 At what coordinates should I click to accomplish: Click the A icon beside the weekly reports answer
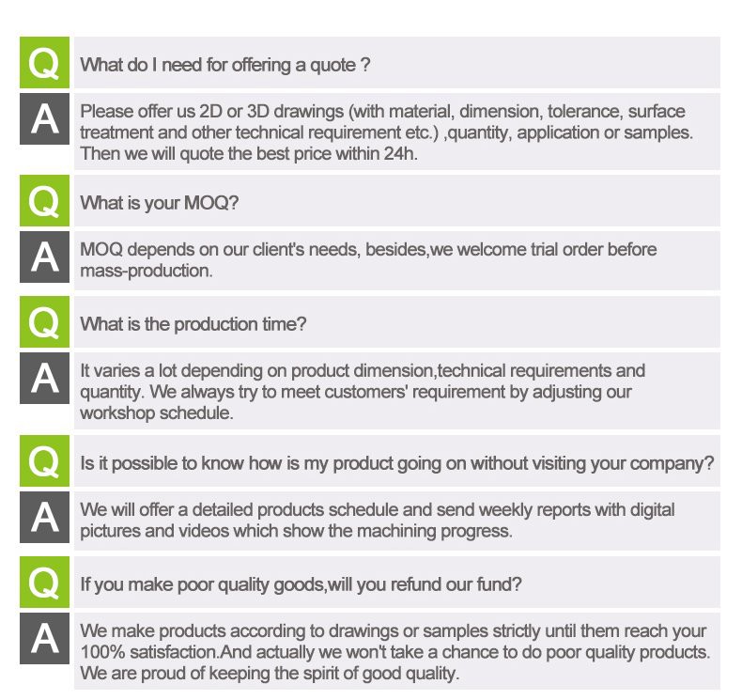[x=43, y=517]
